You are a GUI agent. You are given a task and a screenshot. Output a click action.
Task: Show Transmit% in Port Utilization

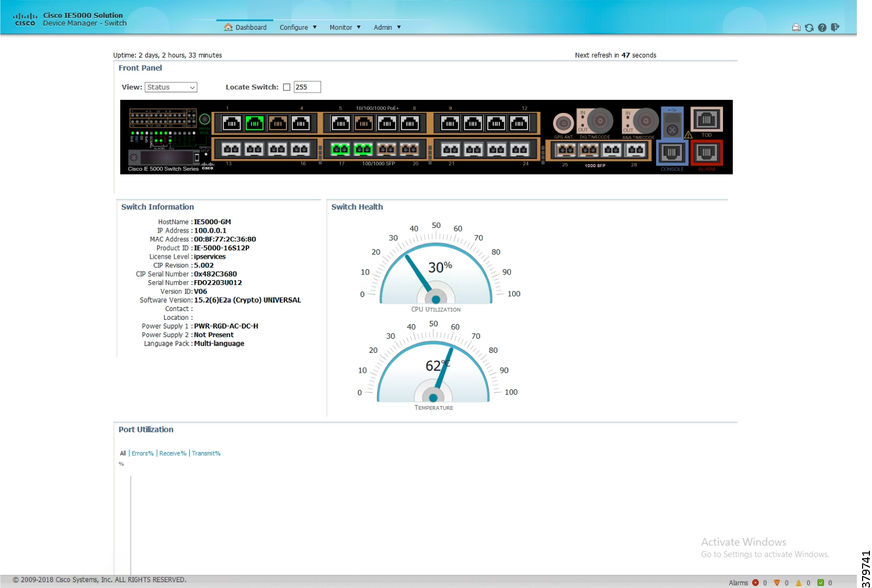(206, 453)
